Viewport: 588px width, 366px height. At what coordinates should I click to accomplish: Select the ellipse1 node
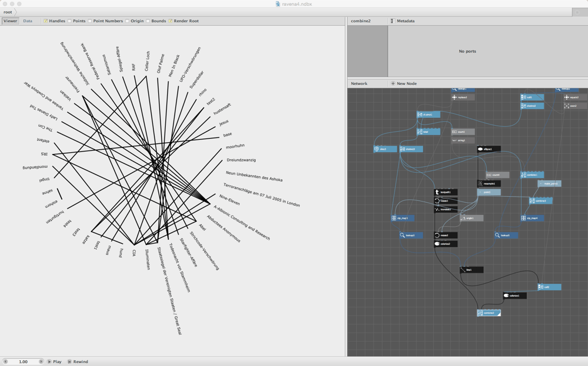coord(489,149)
